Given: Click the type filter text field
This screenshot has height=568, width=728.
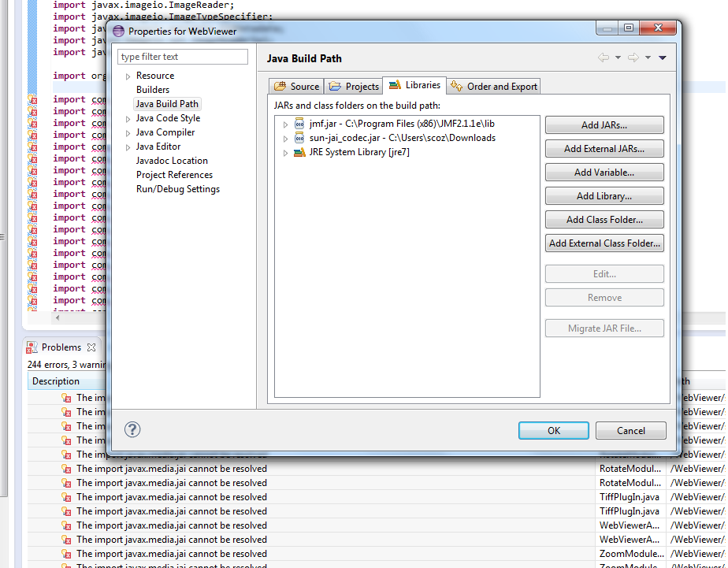Looking at the screenshot, I should pyautogui.click(x=183, y=57).
